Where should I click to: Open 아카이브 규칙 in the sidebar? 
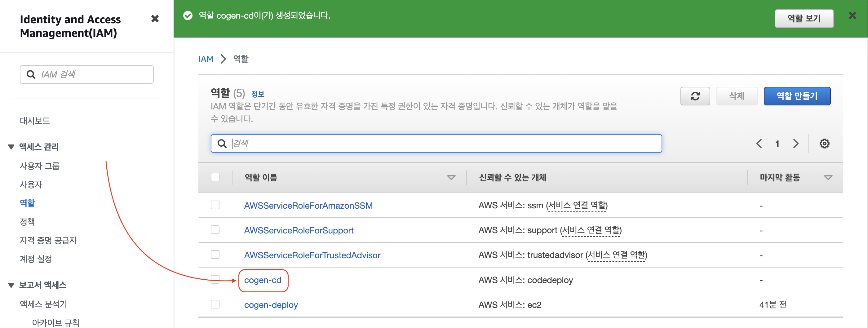click(x=55, y=323)
